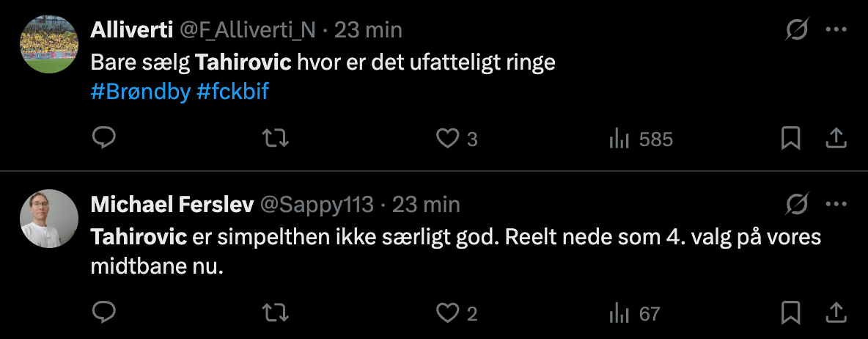Open the @Sappy113 profile handle
868x339 pixels.
(316, 204)
